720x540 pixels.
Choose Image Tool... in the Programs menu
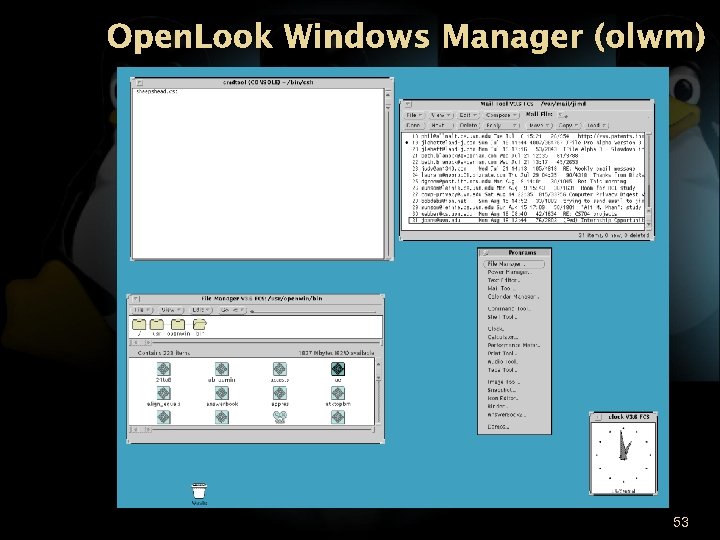point(503,382)
